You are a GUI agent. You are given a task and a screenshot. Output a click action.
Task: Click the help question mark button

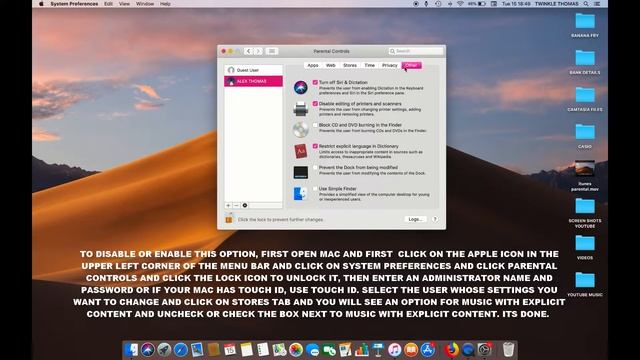pos(435,219)
